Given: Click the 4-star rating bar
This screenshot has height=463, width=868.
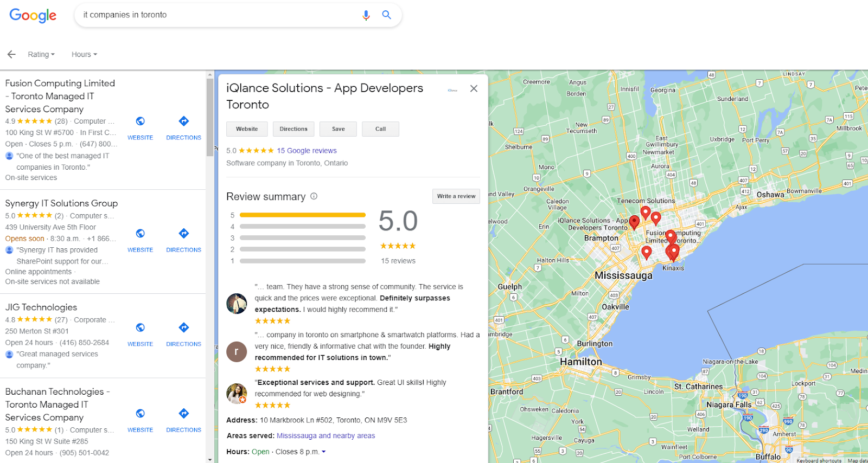Looking at the screenshot, I should pos(303,227).
